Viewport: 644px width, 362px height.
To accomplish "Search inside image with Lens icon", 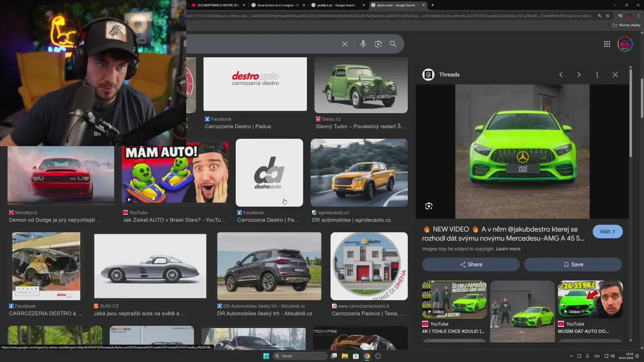I will [429, 206].
